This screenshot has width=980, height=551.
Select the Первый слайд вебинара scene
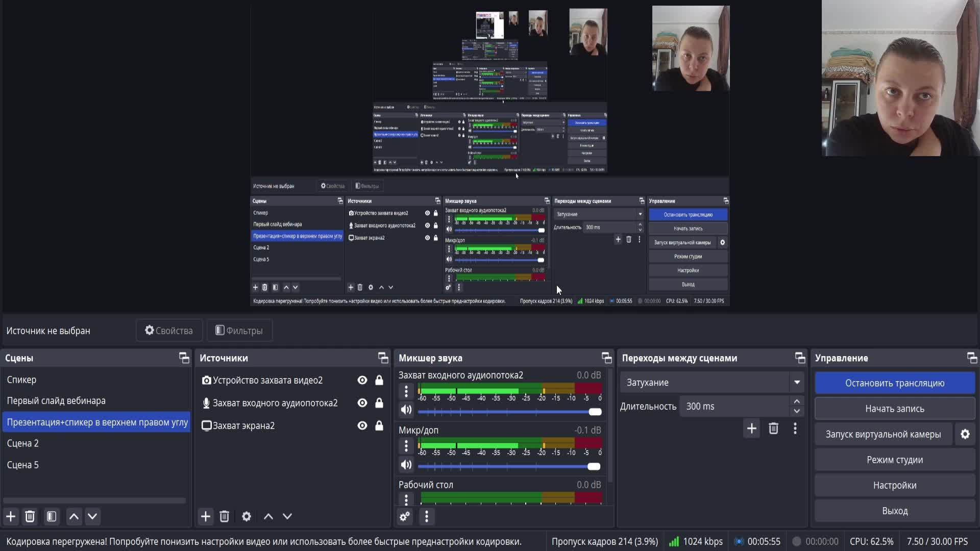point(96,401)
